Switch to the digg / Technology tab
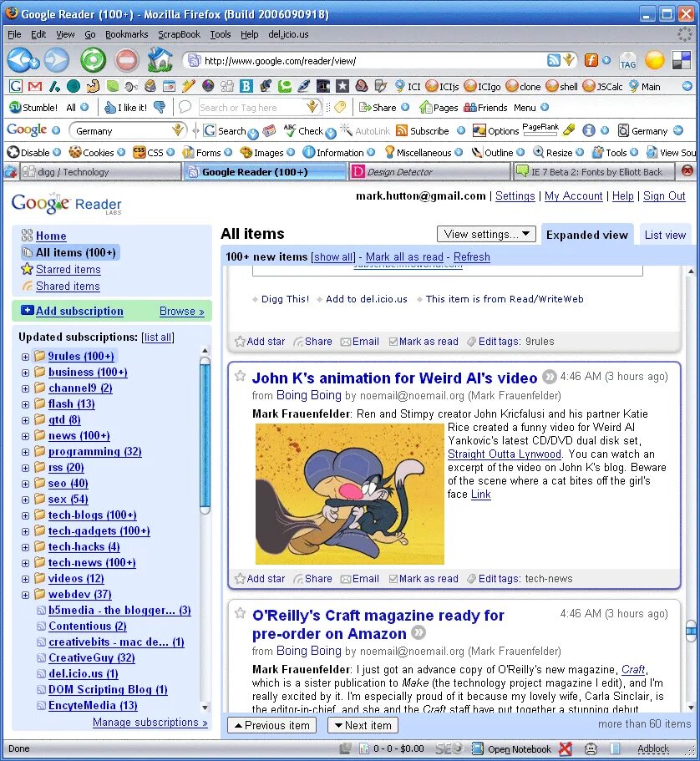This screenshot has width=700, height=761. [100, 172]
